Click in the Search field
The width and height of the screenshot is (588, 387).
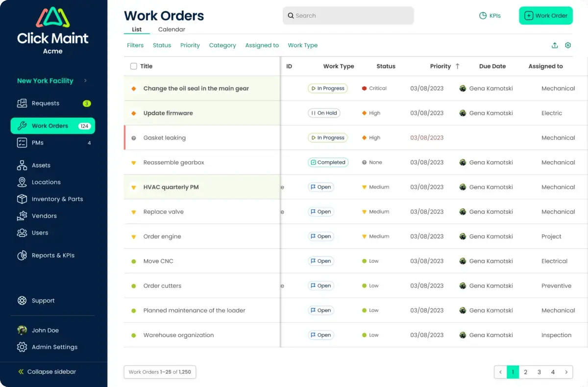(x=348, y=16)
